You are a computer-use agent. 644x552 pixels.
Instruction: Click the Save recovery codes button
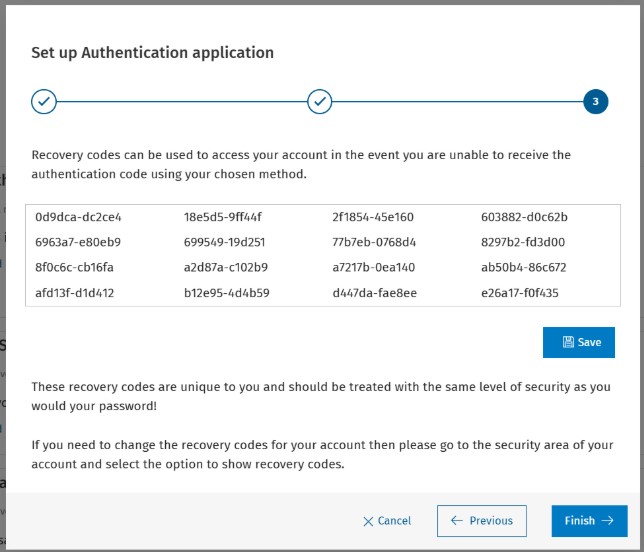click(x=578, y=342)
